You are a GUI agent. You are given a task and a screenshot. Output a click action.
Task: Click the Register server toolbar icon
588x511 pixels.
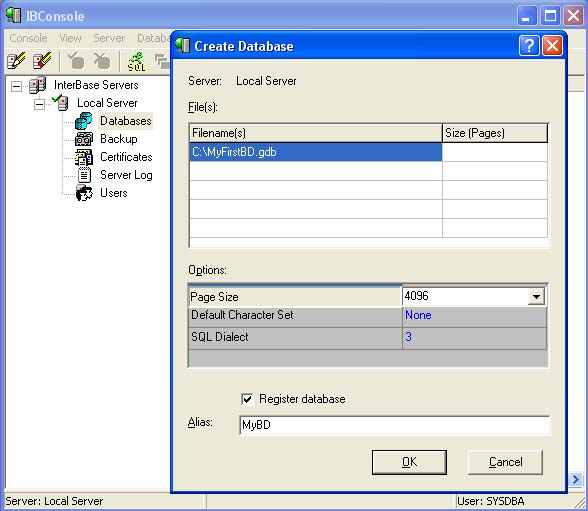coord(17,60)
